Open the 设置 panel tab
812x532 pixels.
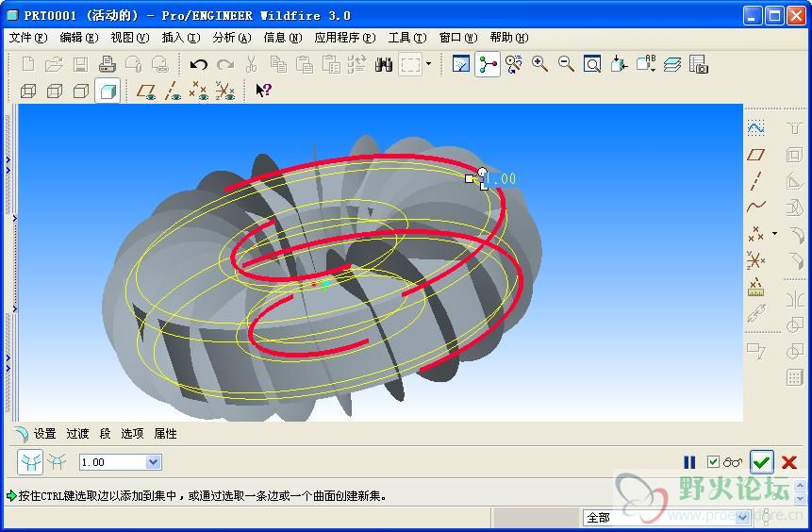click(45, 434)
